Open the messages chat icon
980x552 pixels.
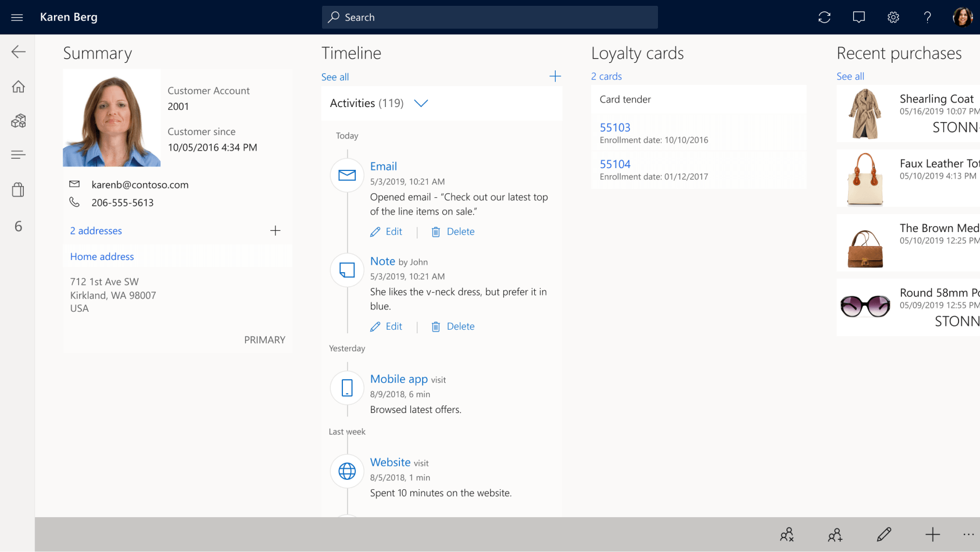tap(859, 17)
